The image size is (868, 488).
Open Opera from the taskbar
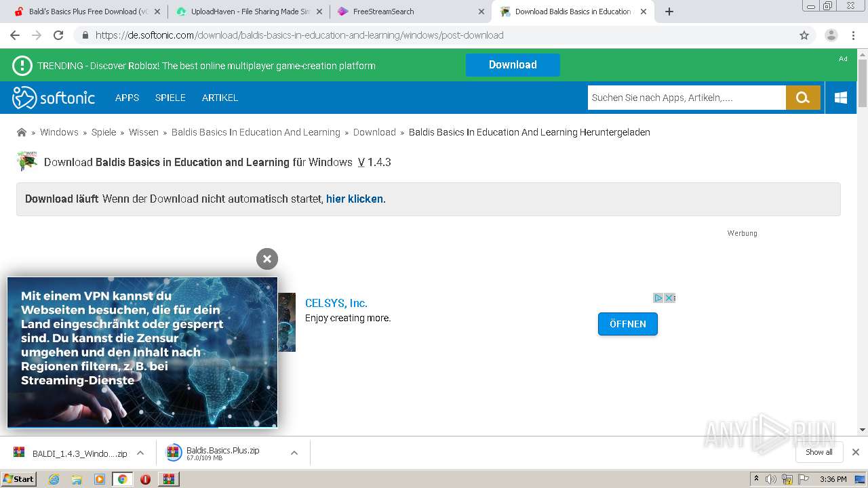145,479
